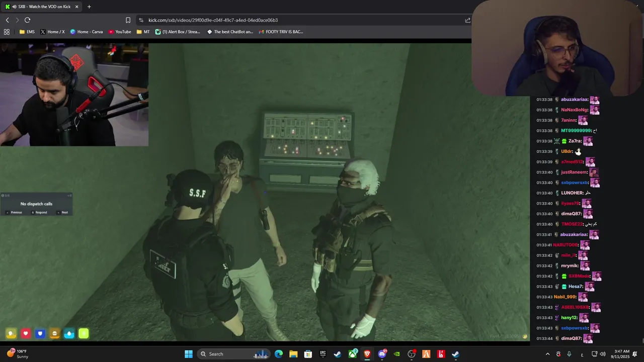644x362 pixels.
Task: Click the red heart health icon
Action: point(26,333)
